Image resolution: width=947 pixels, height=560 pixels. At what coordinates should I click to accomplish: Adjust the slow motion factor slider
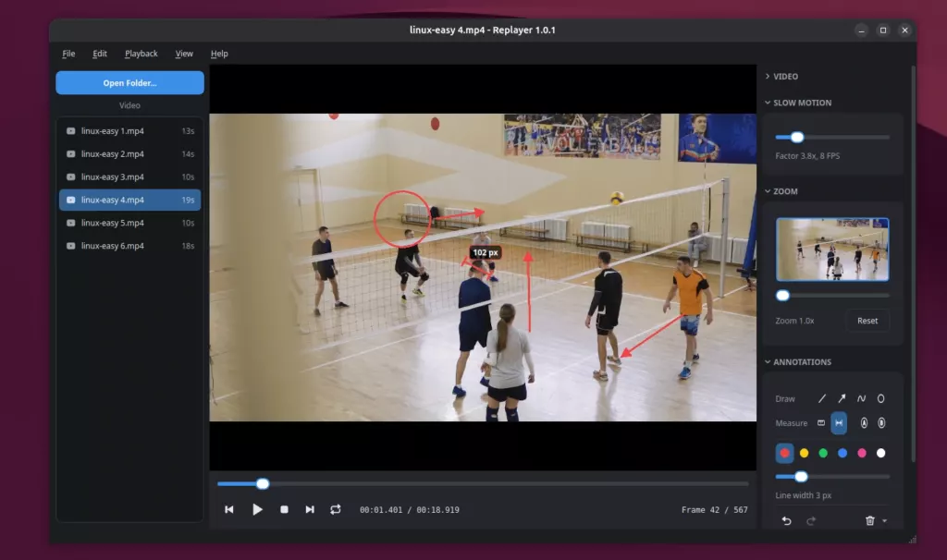(797, 137)
